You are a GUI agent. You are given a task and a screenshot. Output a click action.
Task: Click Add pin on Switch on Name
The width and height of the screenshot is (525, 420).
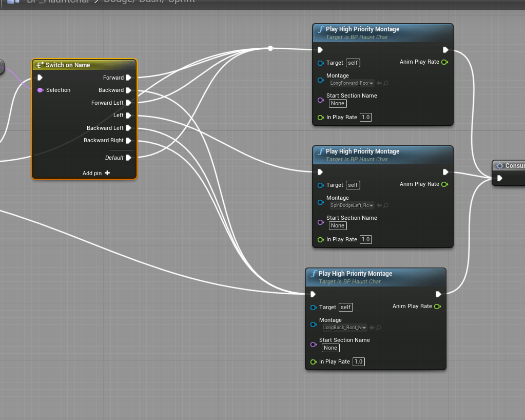pos(96,173)
